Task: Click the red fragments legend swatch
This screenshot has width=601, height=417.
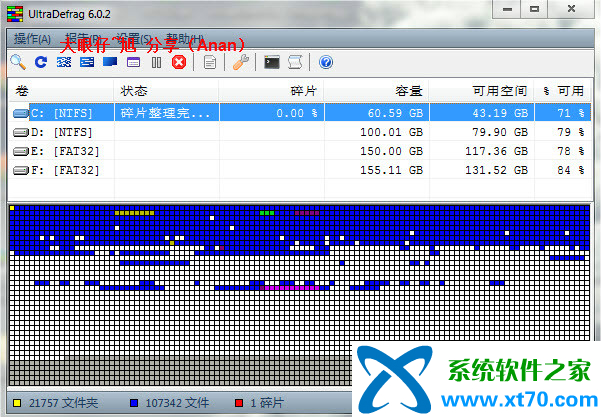Action: click(x=239, y=403)
